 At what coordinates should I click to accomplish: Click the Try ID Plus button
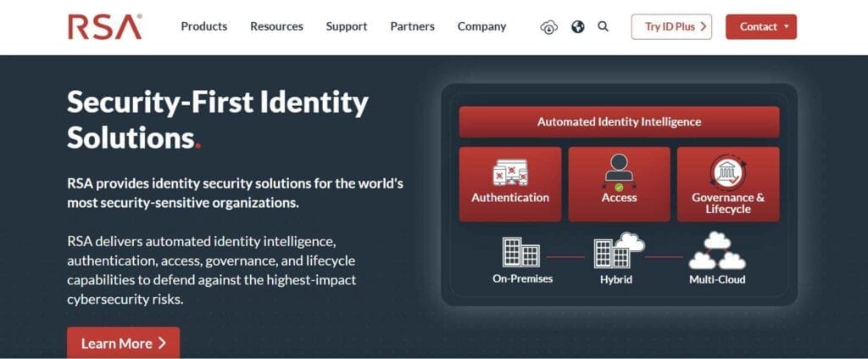(x=671, y=26)
